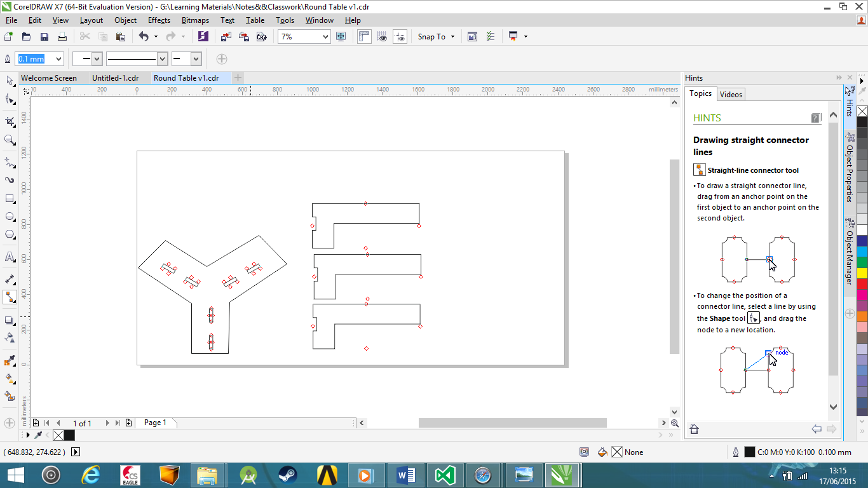The height and width of the screenshot is (488, 868).
Task: Click the Hints help question-mark button
Action: click(817, 118)
